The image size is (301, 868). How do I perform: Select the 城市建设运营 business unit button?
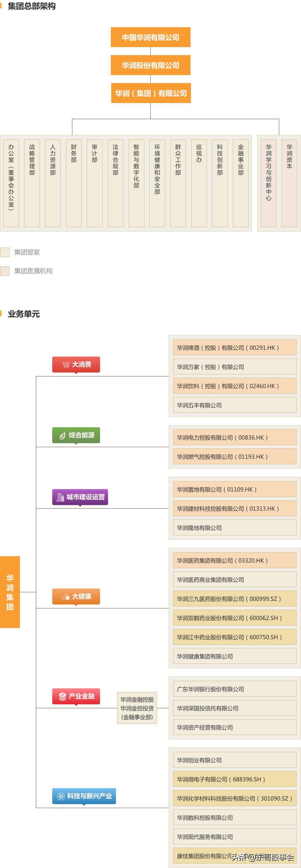tap(80, 497)
